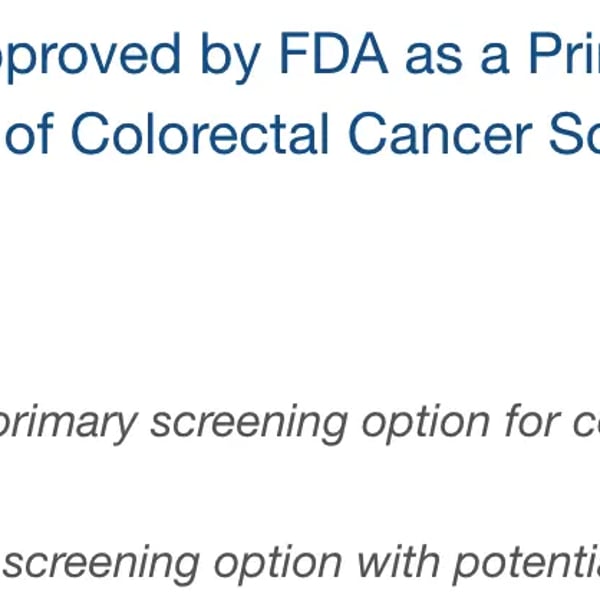This screenshot has width=600, height=600.
Task: Click the word 'Colorectal' in the headline
Action: tap(200, 134)
